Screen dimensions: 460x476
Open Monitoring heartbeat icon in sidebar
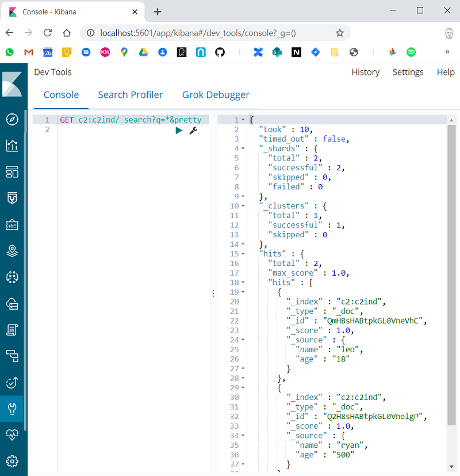[12, 435]
